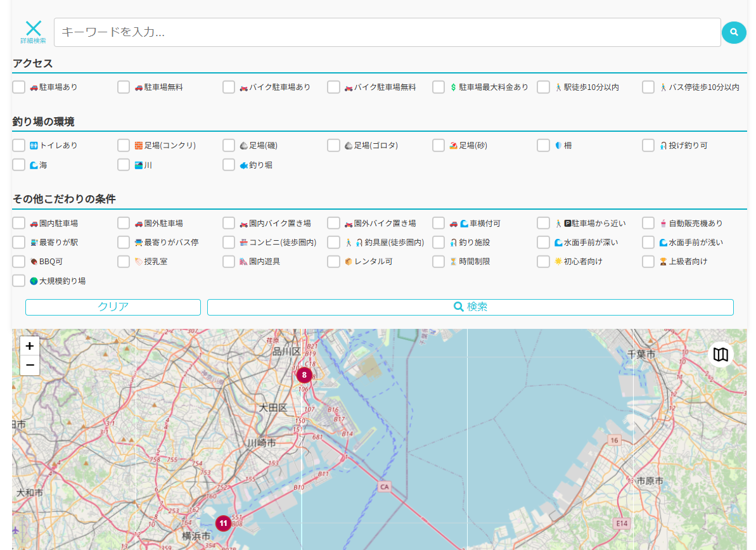
Task: Zoom in on the map
Action: point(30,346)
